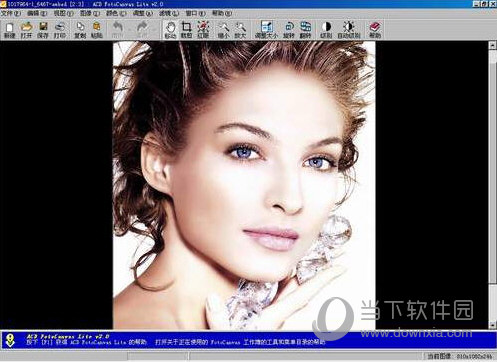Select the Crop (裁剪) tool
Image resolution: width=497 pixels, height=362 pixels.
tap(186, 30)
